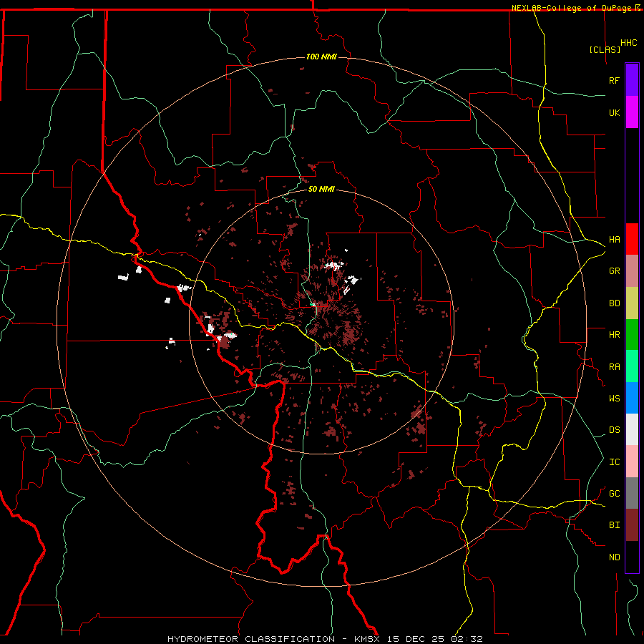This screenshot has height=644, width=644.
Task: Click the HHC product code label
Action: pyautogui.click(x=628, y=43)
